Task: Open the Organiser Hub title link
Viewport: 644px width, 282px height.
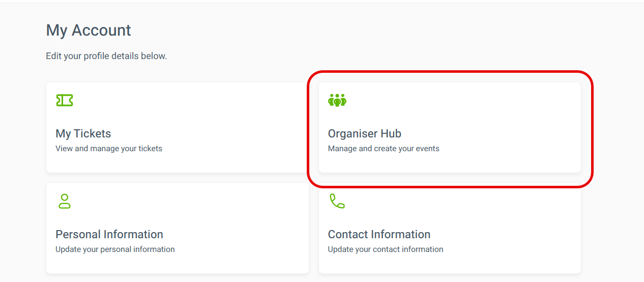Action: [x=365, y=133]
